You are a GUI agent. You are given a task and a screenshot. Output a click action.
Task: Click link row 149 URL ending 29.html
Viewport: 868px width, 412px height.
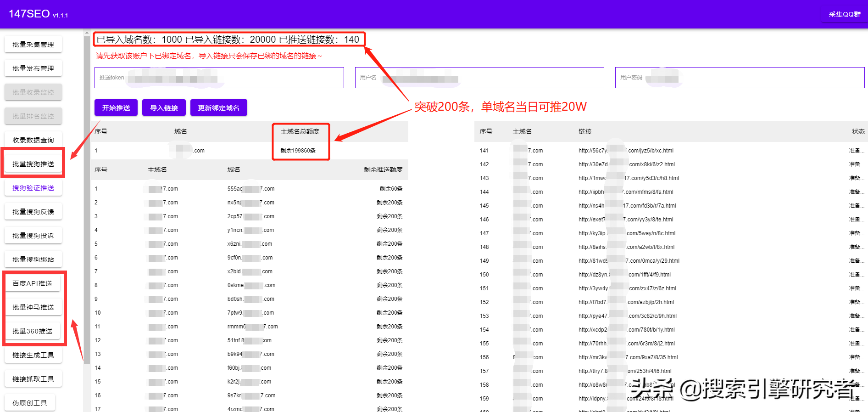click(629, 261)
